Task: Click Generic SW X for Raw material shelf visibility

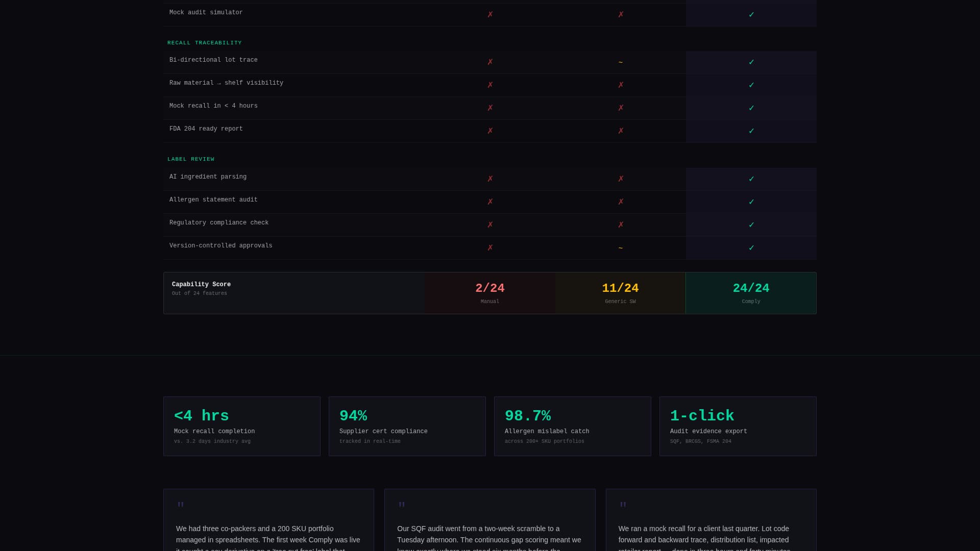Action: coord(621,85)
